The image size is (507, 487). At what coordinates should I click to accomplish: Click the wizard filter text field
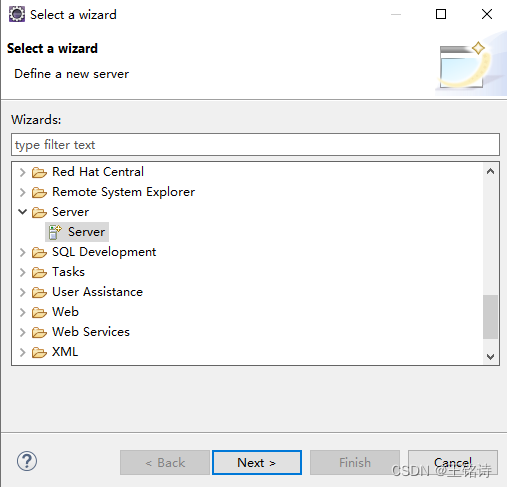pyautogui.click(x=255, y=145)
